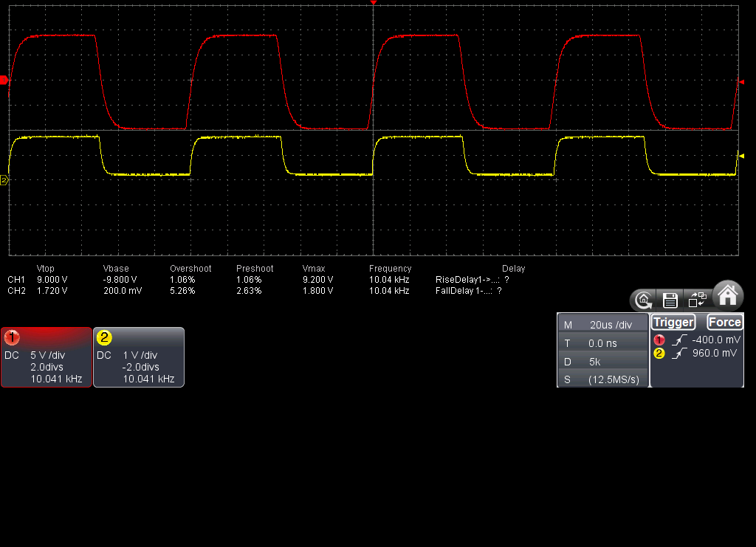This screenshot has width=756, height=547.
Task: Select the D 5k memory depth setting
Action: (602, 362)
